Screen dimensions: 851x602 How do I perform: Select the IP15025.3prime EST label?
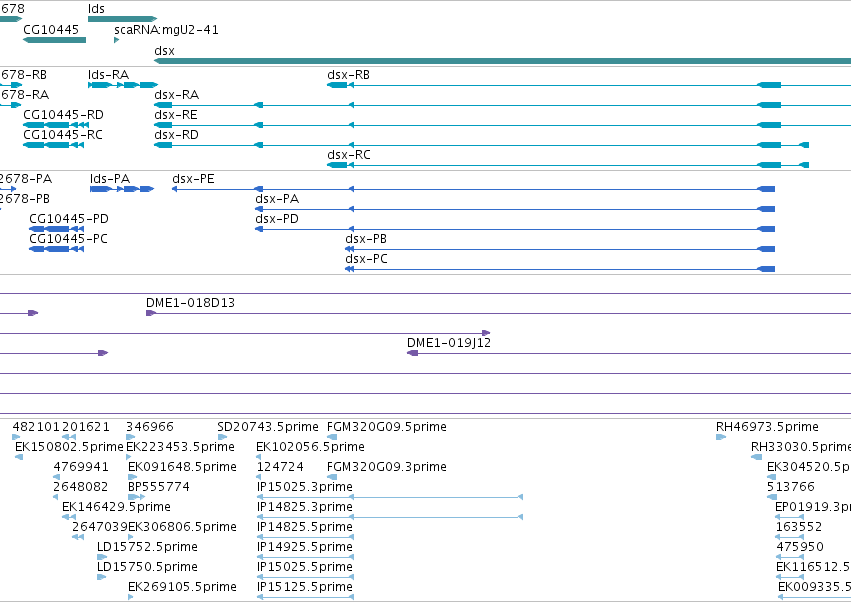click(304, 487)
